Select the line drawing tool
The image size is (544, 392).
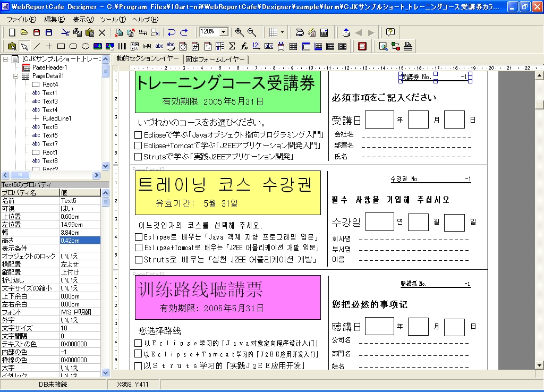pyautogui.click(x=37, y=46)
